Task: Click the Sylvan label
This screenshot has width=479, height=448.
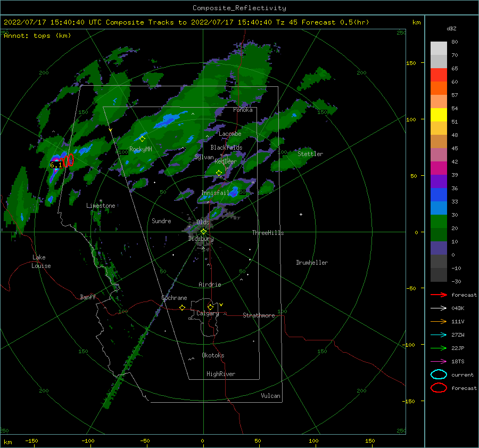Action: pos(204,157)
